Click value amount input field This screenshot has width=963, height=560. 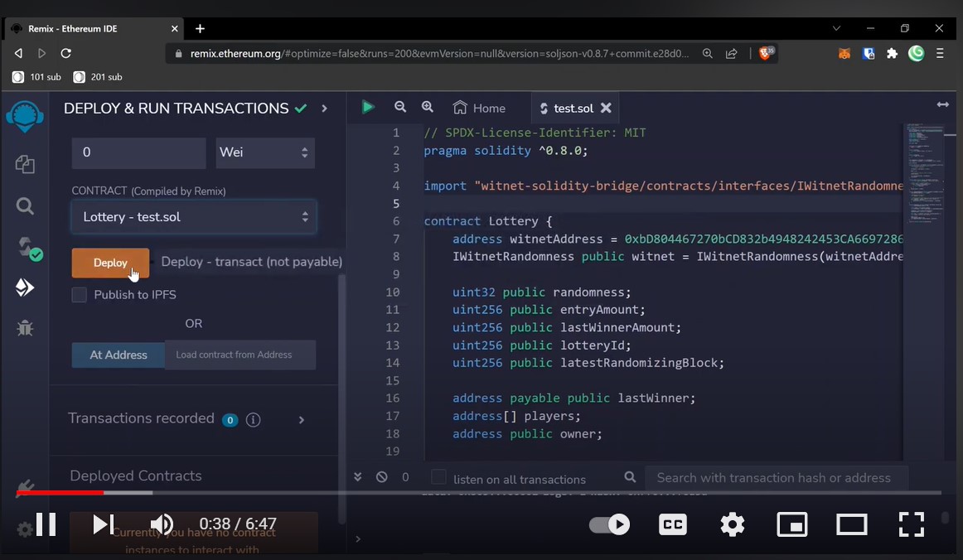(138, 152)
